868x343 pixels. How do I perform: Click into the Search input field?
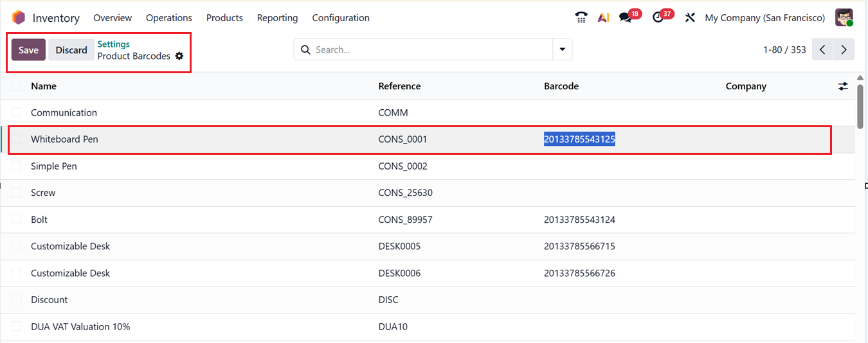(431, 49)
